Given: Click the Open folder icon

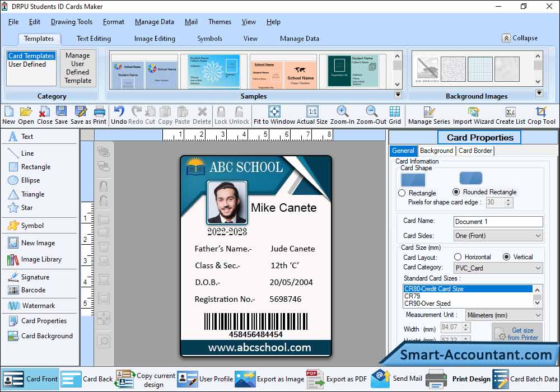Looking at the screenshot, I should coord(26,115).
